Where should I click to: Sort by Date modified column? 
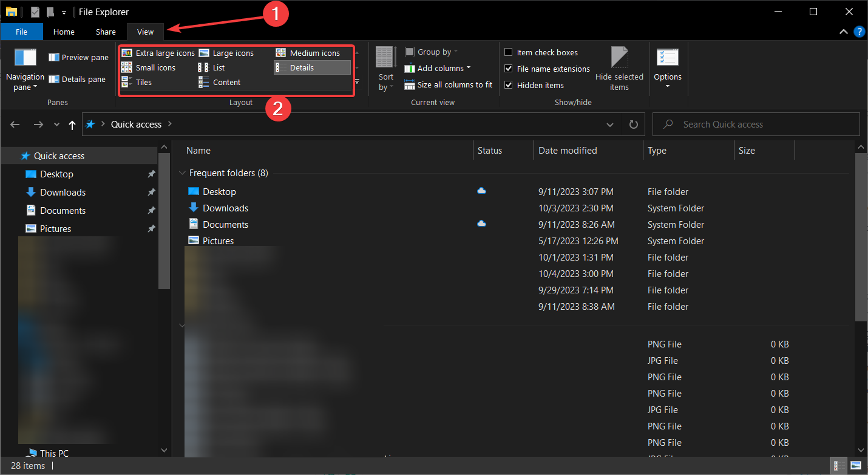pyautogui.click(x=568, y=151)
